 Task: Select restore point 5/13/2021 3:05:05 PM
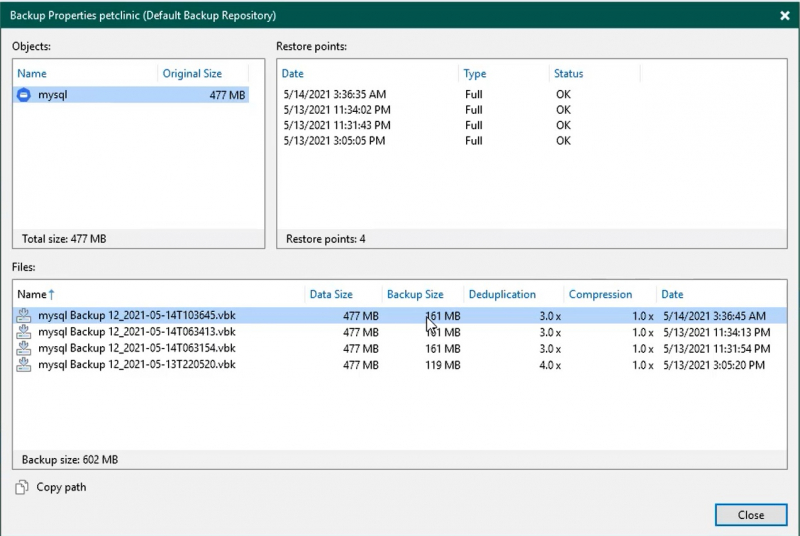[x=334, y=140]
